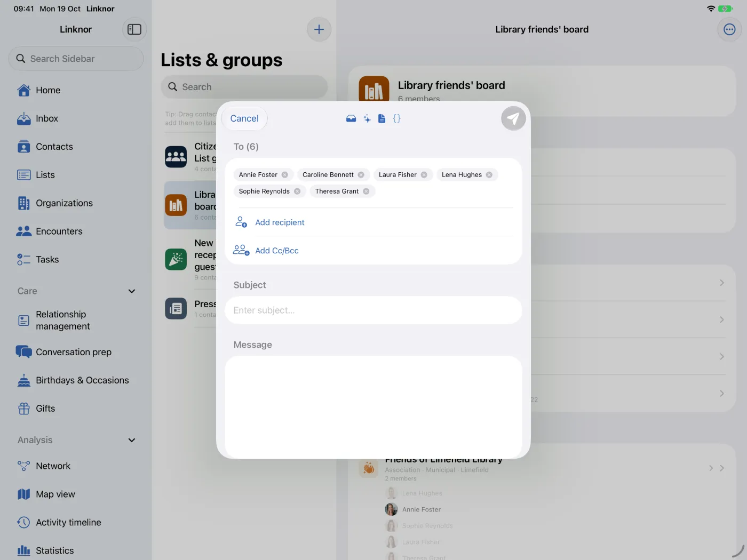The width and height of the screenshot is (747, 560).
Task: Open Gifts in the sidebar
Action: point(76,409)
